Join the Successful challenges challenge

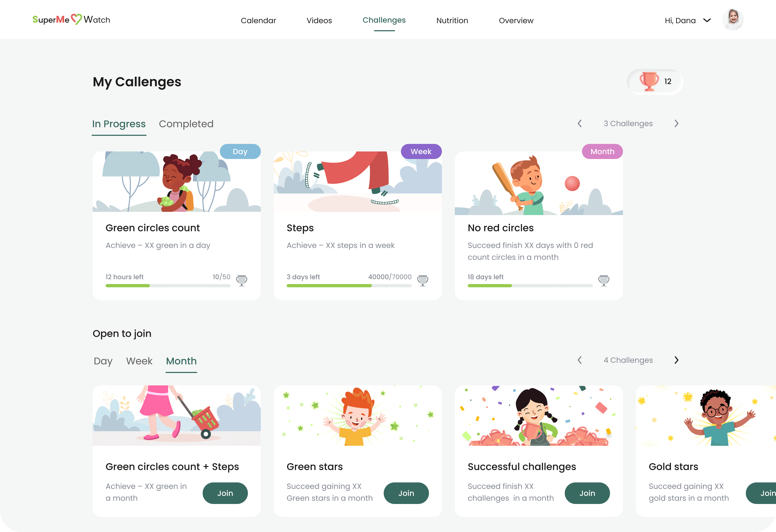tap(587, 493)
